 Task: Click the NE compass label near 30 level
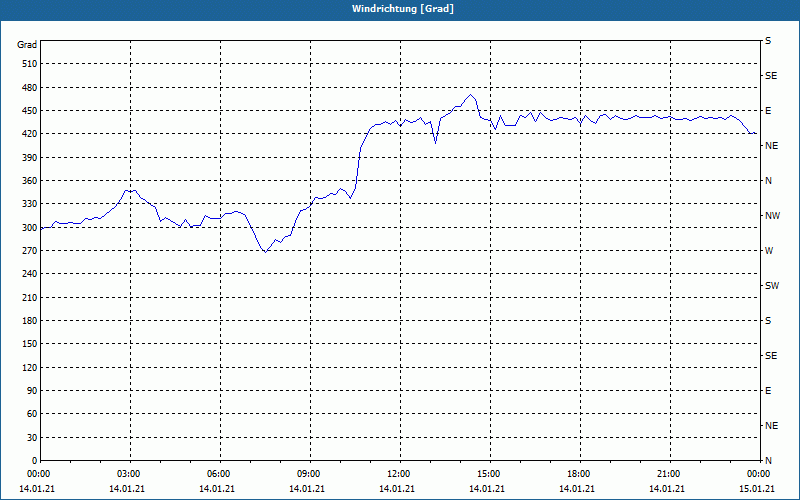pyautogui.click(x=771, y=426)
